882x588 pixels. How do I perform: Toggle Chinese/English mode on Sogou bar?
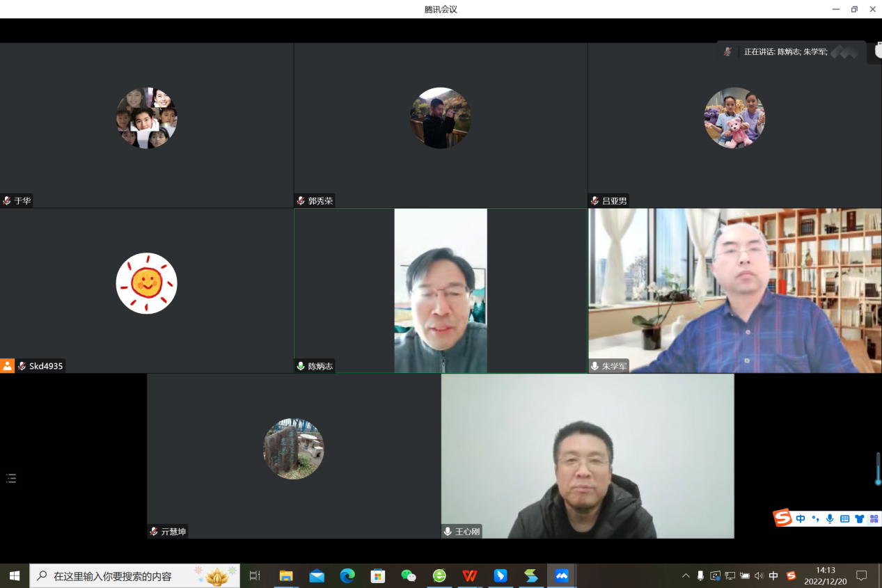pyautogui.click(x=801, y=518)
